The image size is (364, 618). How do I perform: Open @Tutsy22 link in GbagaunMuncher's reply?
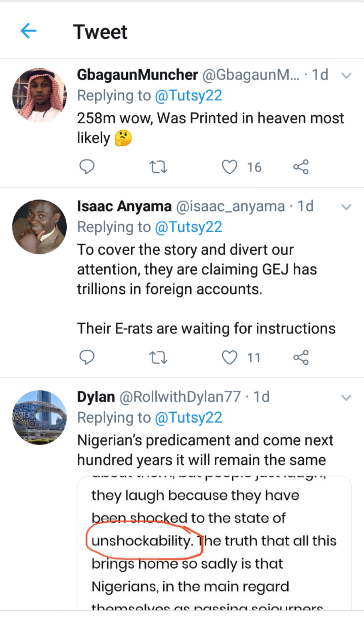[188, 96]
